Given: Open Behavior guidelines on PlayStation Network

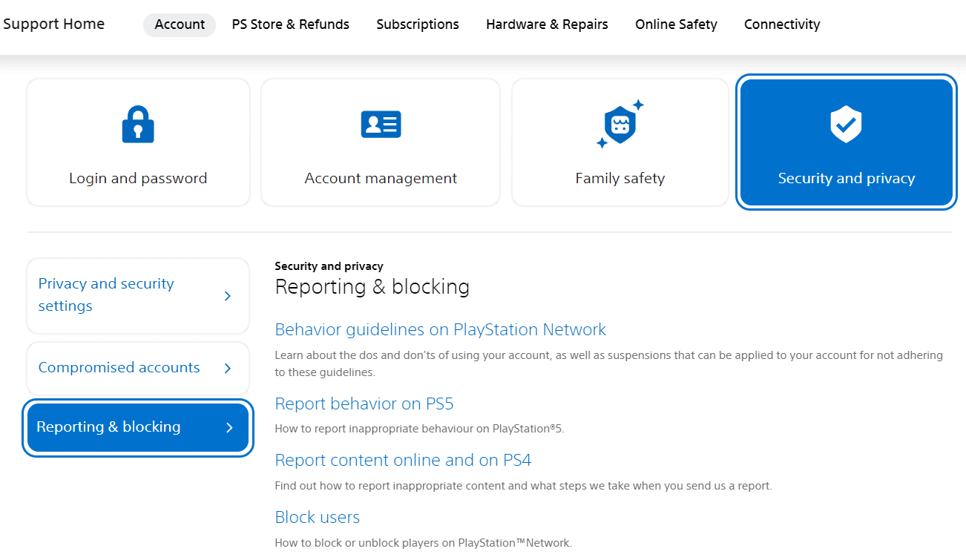Looking at the screenshot, I should click(440, 329).
